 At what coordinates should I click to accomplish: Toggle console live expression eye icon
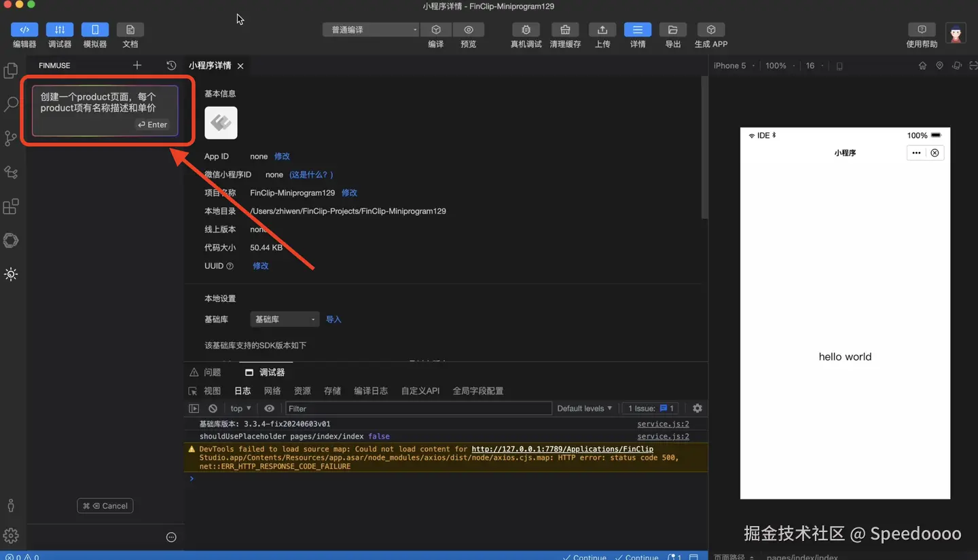point(269,408)
